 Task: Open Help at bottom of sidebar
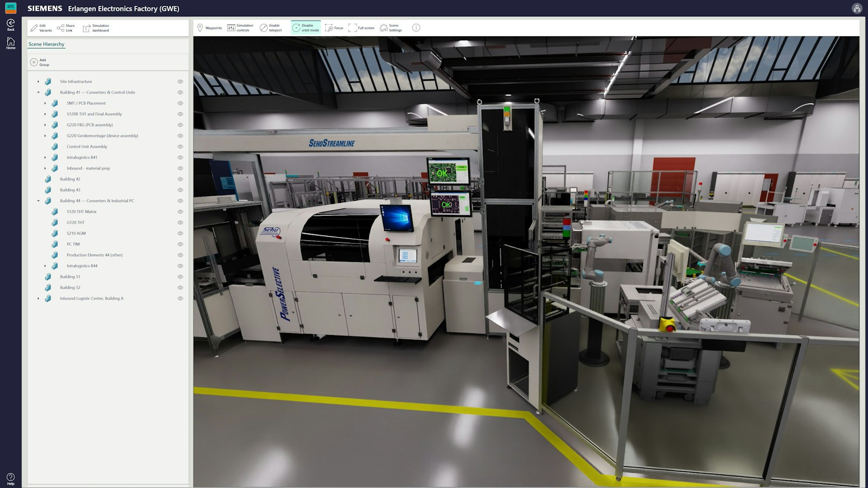coord(10,479)
